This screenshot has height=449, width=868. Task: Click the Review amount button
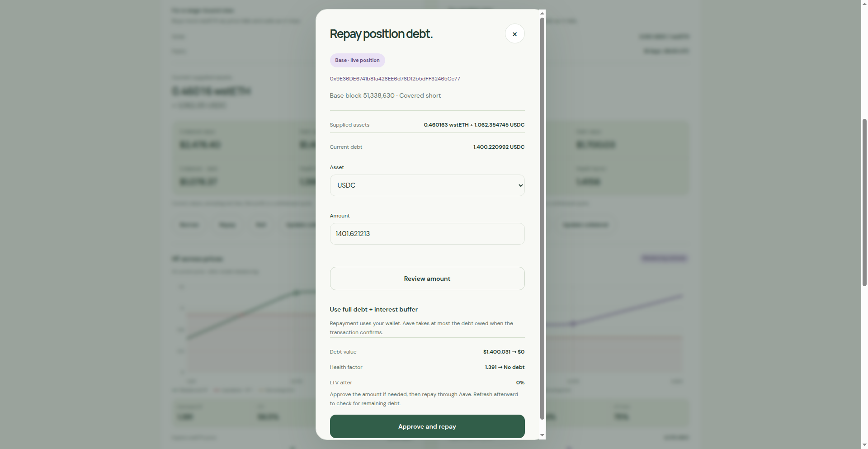(x=427, y=279)
